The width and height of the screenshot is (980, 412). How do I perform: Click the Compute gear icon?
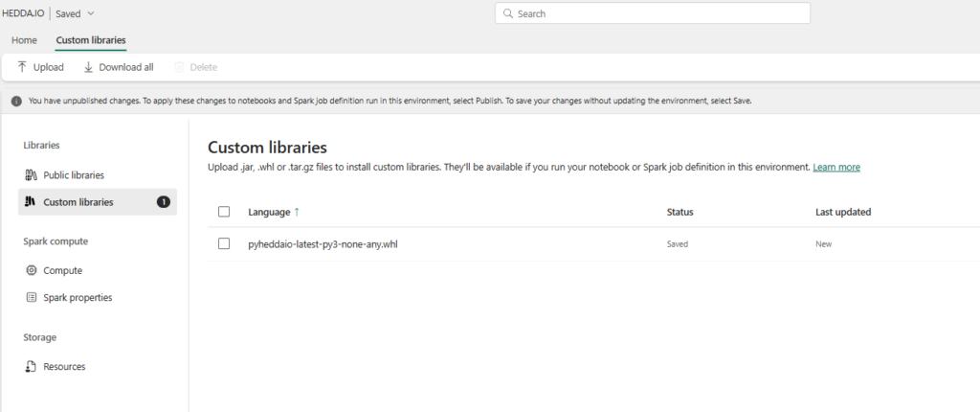click(31, 271)
